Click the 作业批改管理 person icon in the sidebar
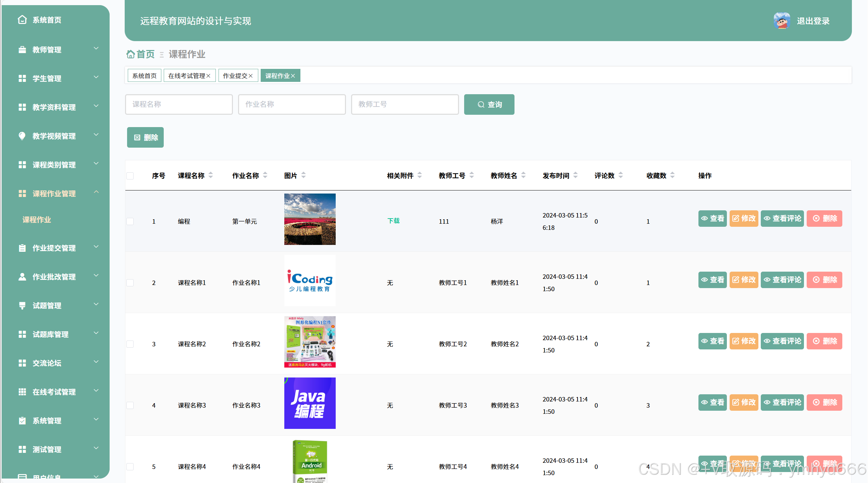868x483 pixels. pyautogui.click(x=22, y=277)
